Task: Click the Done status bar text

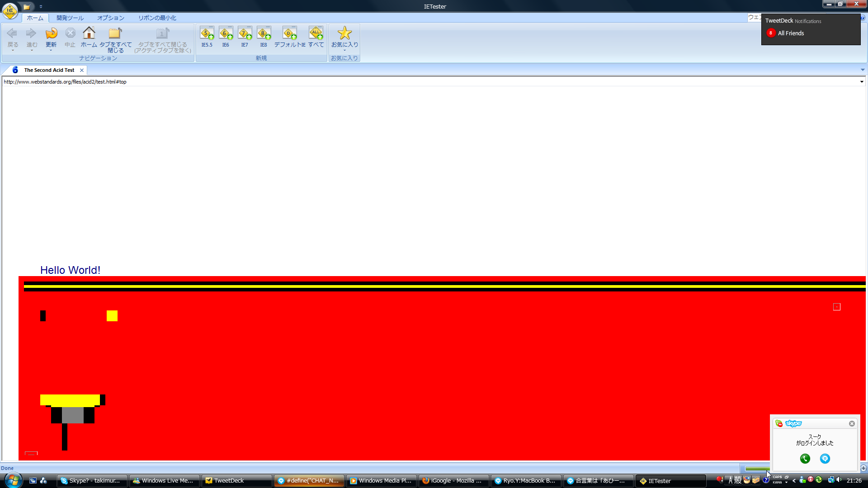Action: tap(7, 468)
